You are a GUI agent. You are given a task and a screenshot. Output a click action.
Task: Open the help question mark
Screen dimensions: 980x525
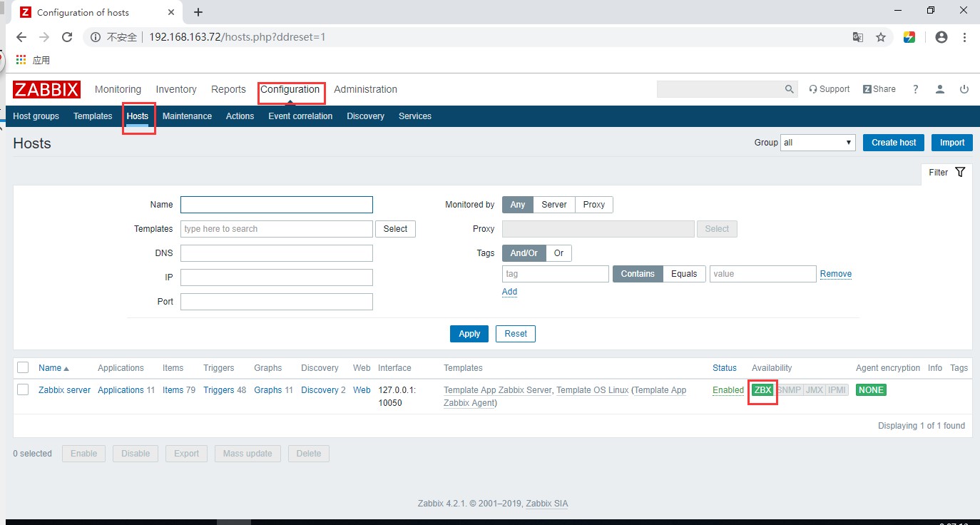point(916,89)
